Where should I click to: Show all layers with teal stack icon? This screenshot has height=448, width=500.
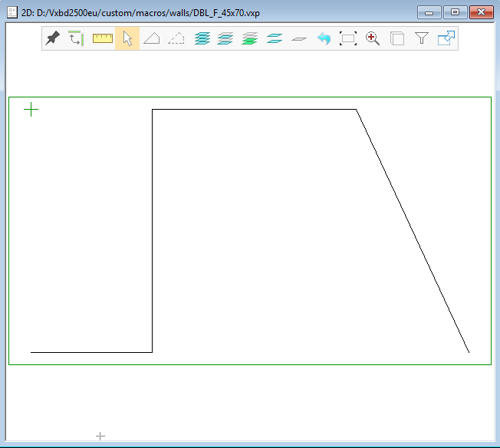(202, 38)
